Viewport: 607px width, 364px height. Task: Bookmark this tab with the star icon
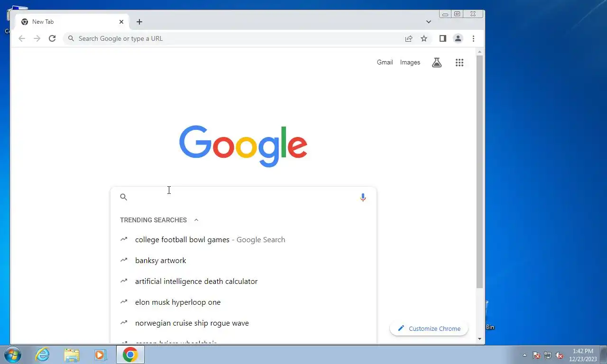pos(424,38)
